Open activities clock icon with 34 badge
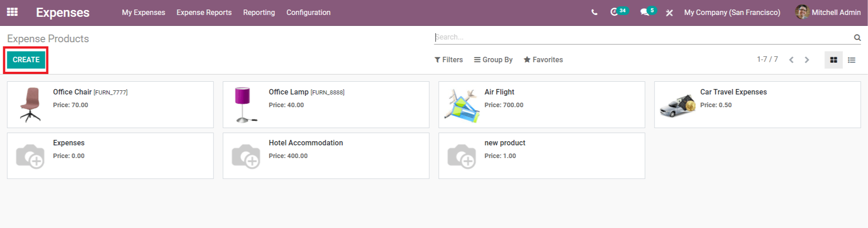This screenshot has height=228, width=868. pyautogui.click(x=615, y=12)
